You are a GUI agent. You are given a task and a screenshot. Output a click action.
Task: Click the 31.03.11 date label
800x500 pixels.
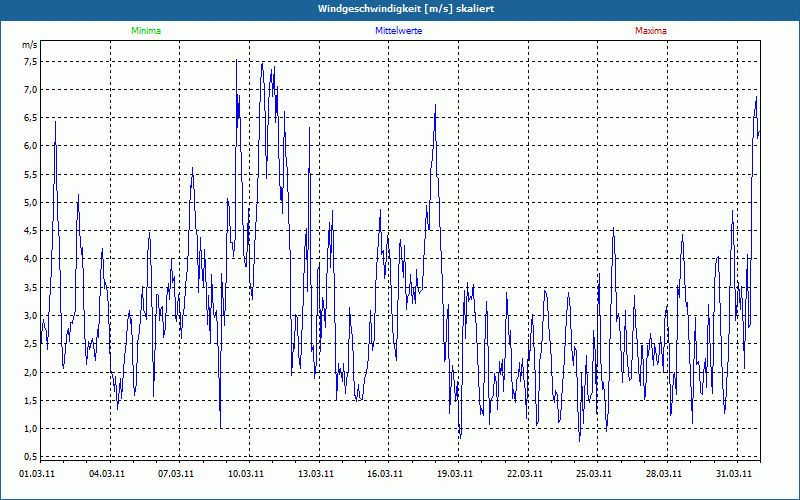coord(734,474)
